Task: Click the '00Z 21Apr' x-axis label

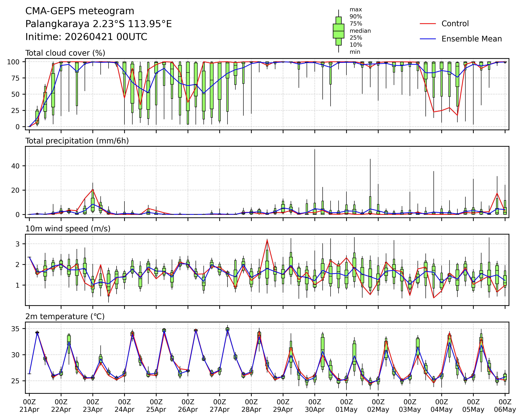Action: (29, 406)
